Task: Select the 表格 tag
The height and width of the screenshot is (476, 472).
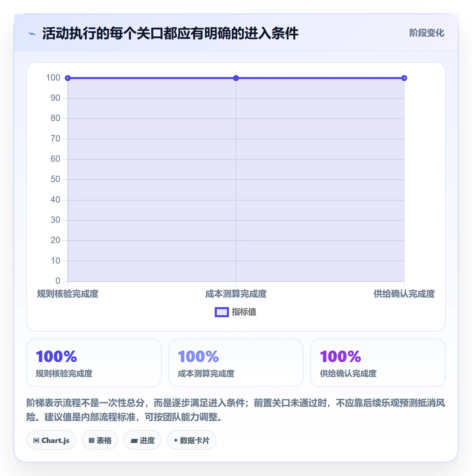Action: [100, 440]
